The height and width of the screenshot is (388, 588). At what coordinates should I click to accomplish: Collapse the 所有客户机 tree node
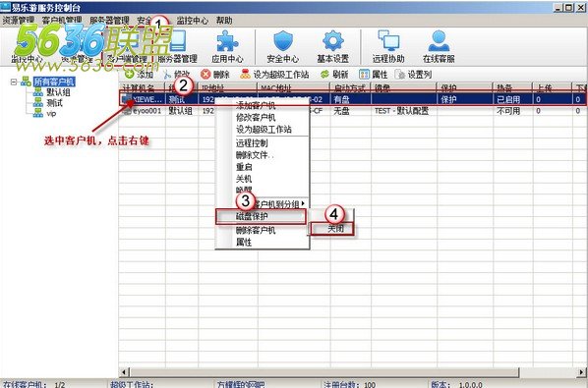click(x=14, y=82)
